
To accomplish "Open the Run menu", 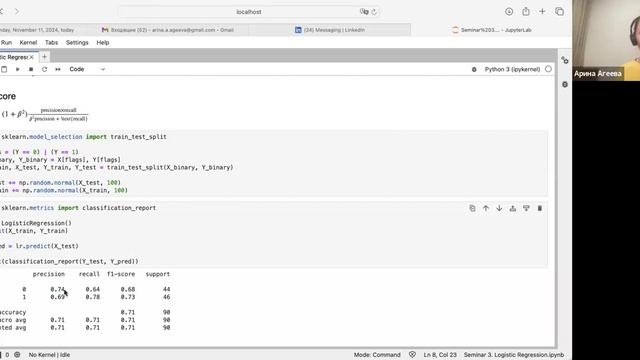I will [6, 42].
